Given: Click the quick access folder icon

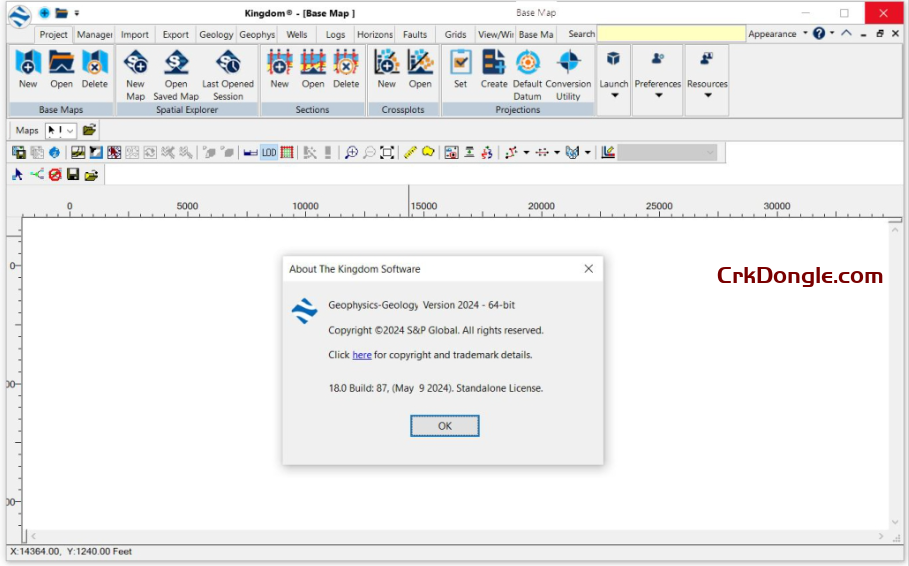Looking at the screenshot, I should click(61, 13).
